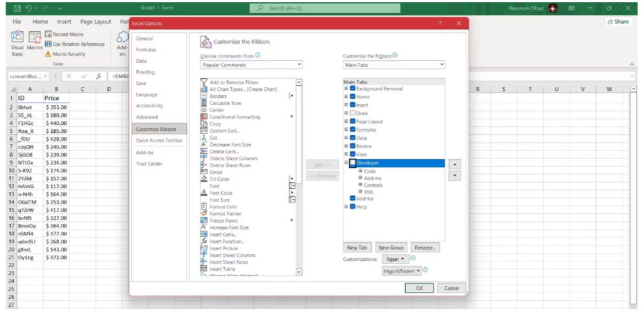Viewport: 644px width, 319px height.
Task: Select Cut command in list
Action: (x=213, y=138)
